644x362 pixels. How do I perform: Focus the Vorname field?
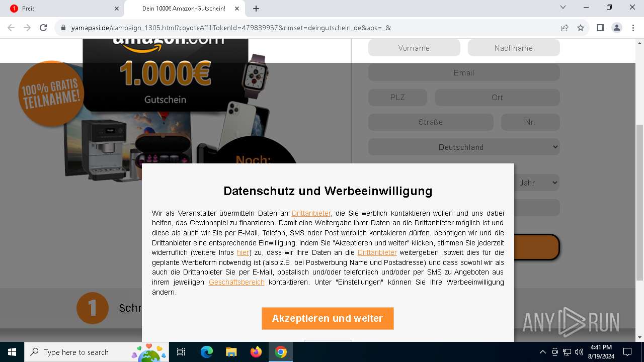coord(414,48)
